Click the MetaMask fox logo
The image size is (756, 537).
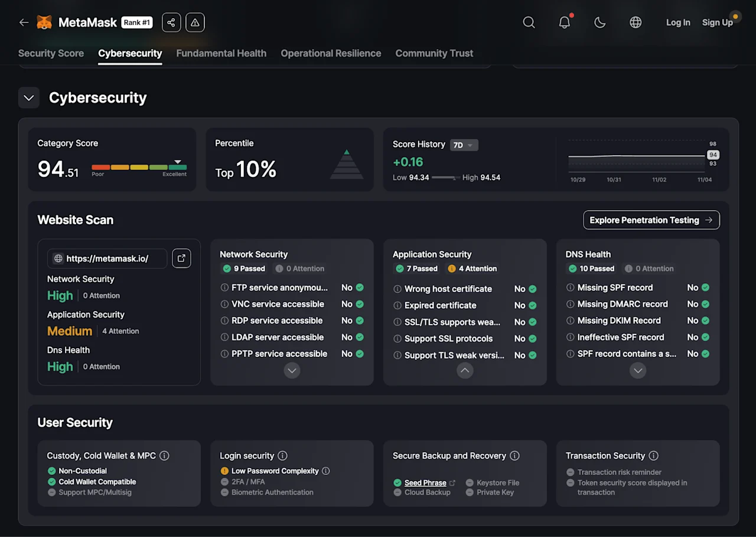point(44,22)
